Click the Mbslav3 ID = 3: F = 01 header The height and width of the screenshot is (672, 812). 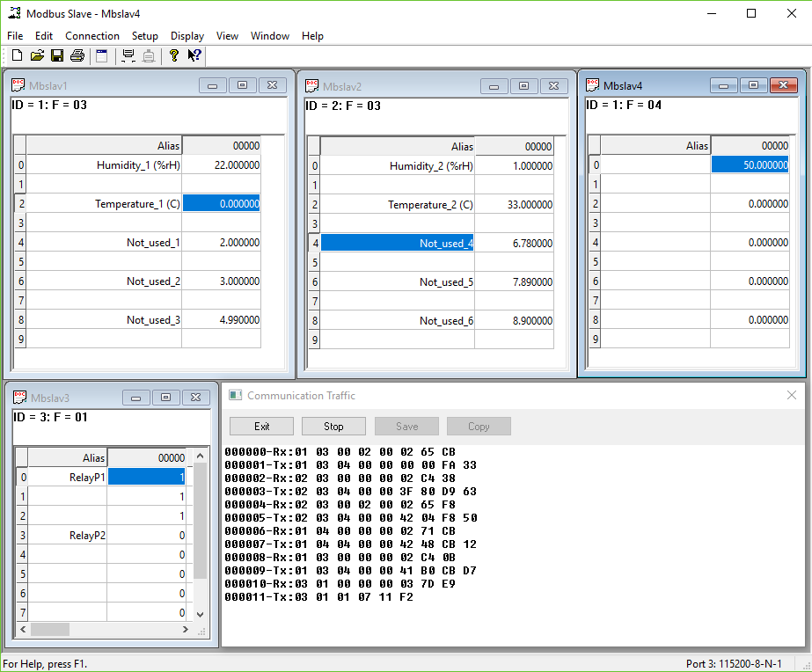(x=51, y=417)
